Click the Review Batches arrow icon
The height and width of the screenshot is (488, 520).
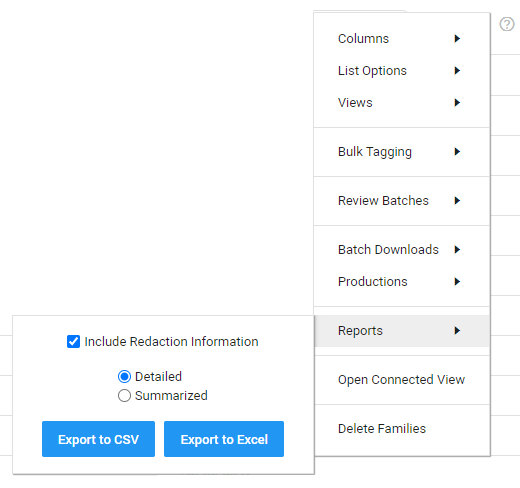point(457,201)
